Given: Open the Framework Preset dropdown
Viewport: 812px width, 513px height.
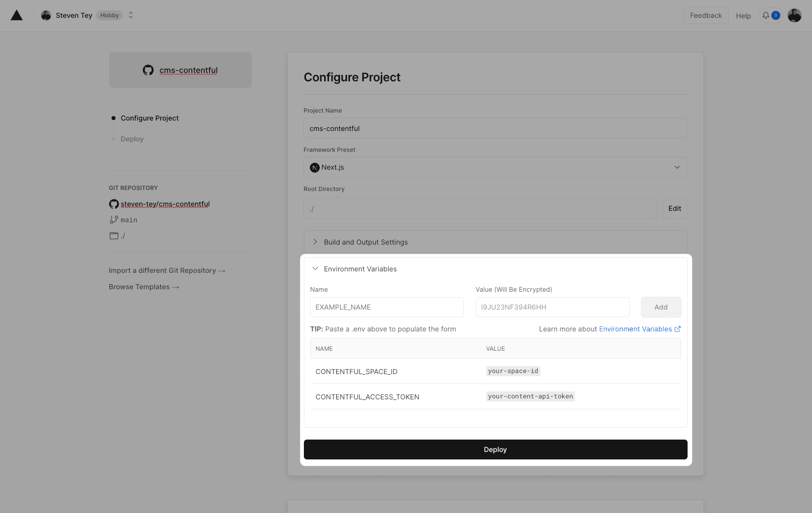Looking at the screenshot, I should [x=495, y=167].
